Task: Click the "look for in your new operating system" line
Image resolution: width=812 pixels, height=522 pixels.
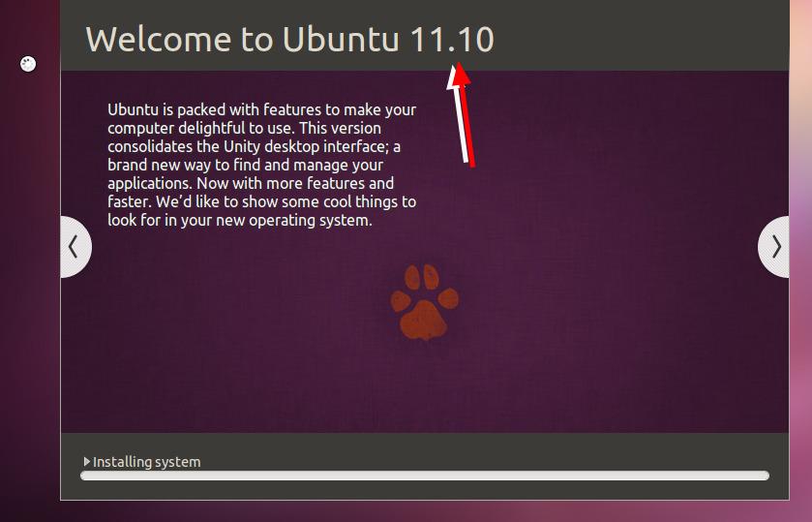Action: (240, 220)
